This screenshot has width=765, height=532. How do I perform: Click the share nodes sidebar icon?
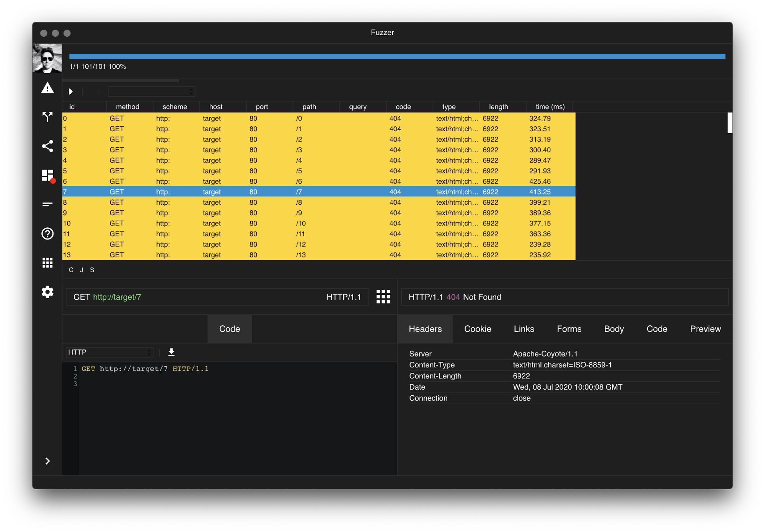point(47,146)
